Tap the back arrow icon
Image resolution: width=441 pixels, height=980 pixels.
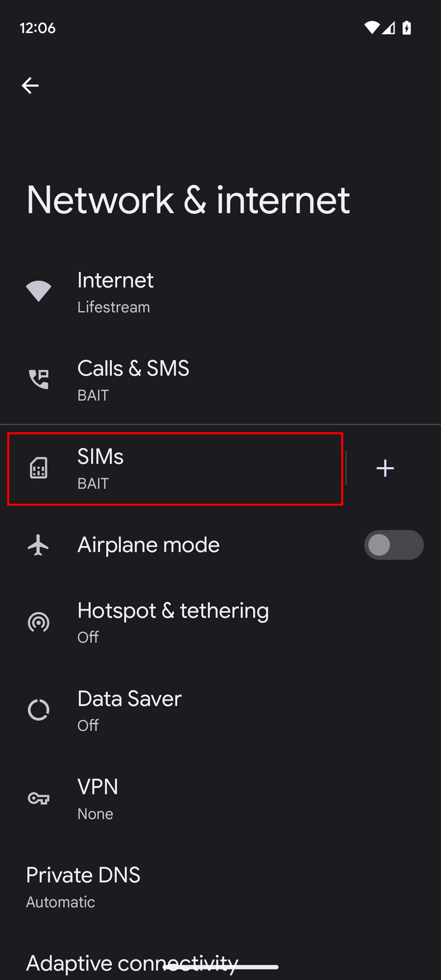(30, 85)
